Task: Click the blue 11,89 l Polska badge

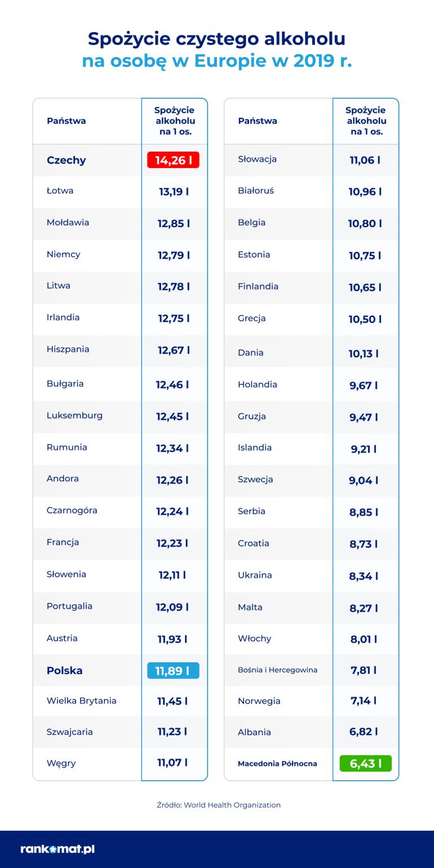Action: tap(173, 671)
